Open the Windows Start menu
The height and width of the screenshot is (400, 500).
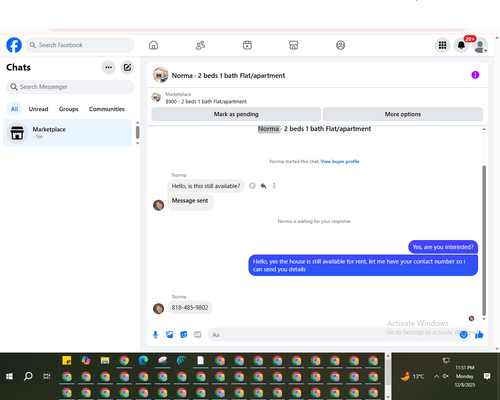tap(9, 376)
